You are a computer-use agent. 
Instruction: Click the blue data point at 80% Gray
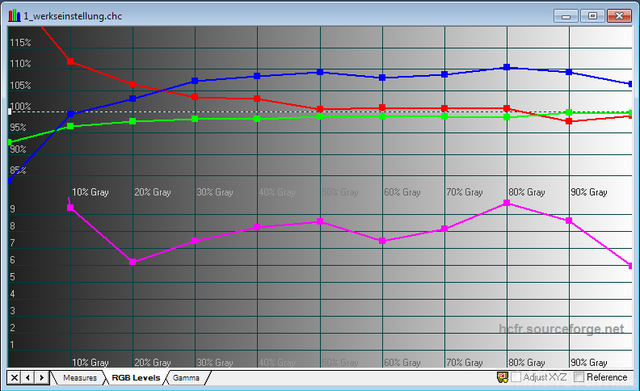507,67
